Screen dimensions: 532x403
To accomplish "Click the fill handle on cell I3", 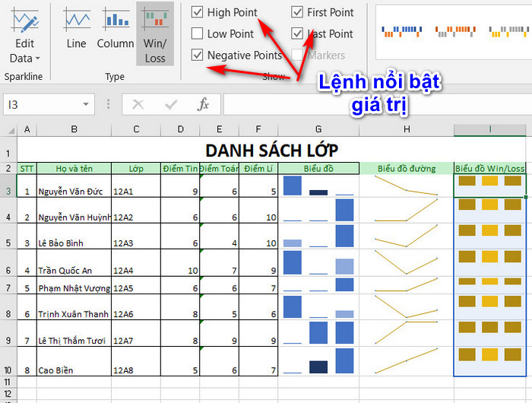I will (x=526, y=197).
